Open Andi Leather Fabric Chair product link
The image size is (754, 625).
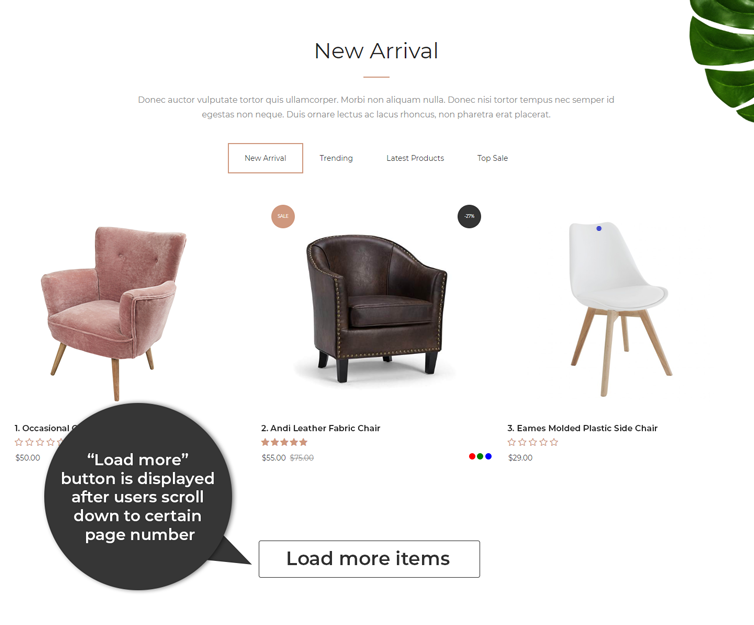(x=321, y=428)
